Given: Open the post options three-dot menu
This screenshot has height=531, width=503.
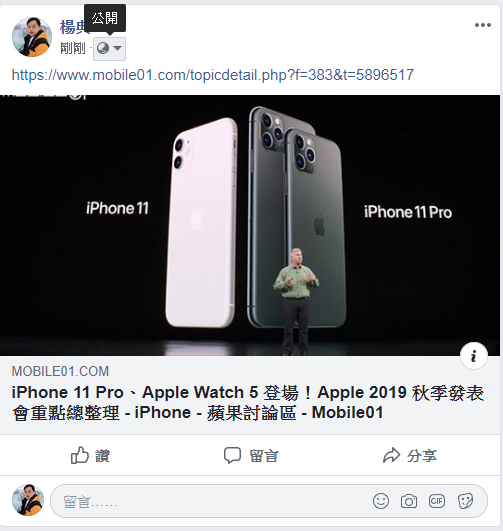Looking at the screenshot, I should [483, 25].
